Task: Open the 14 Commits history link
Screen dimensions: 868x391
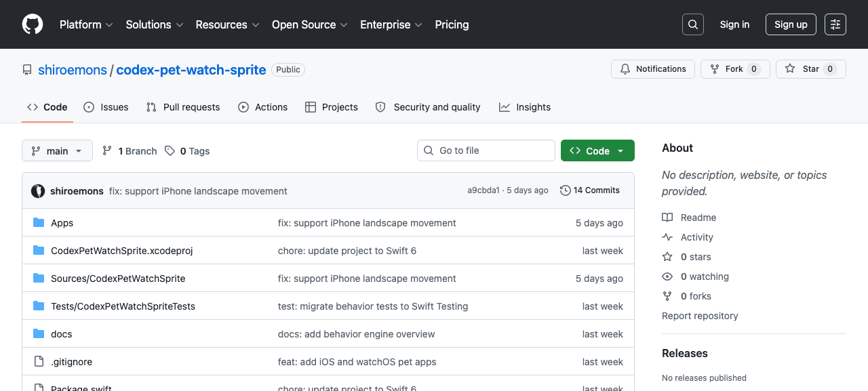Action: 590,190
